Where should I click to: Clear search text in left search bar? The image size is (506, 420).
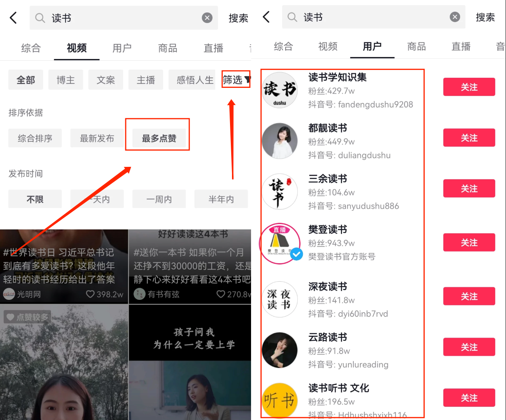(207, 18)
